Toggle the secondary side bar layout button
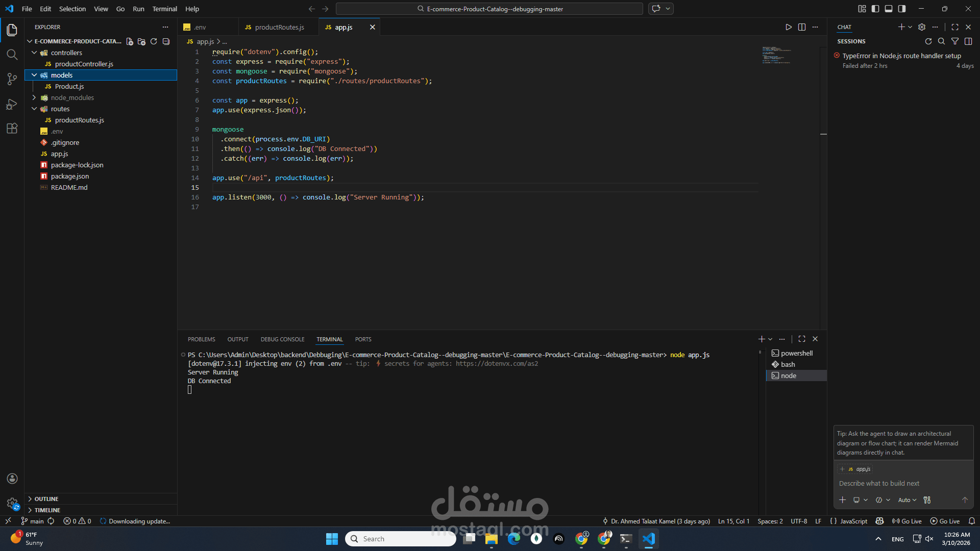Viewport: 980px width, 551px height. click(902, 9)
